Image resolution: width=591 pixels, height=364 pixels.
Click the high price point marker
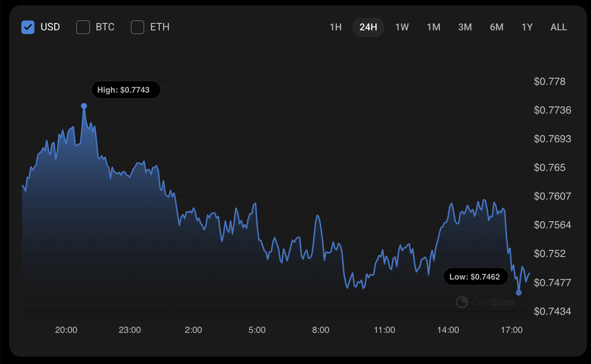(84, 106)
